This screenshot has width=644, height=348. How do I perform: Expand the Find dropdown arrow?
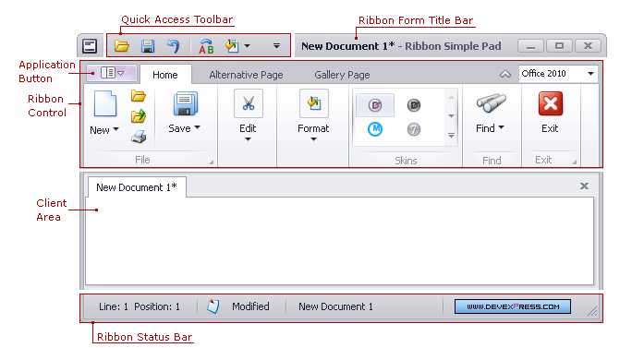click(501, 127)
